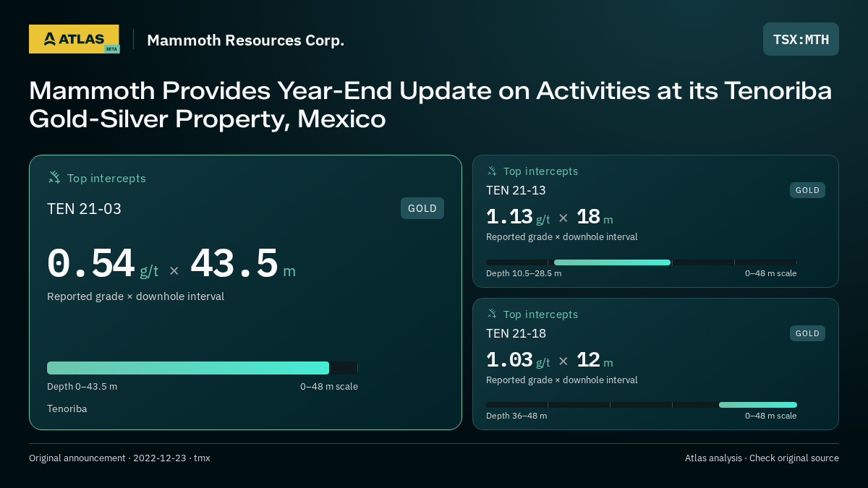Viewport: 868px width, 488px height.
Task: Click 'Original announcement · 2022-12-23 · tmx' footer
Action: coord(119,458)
